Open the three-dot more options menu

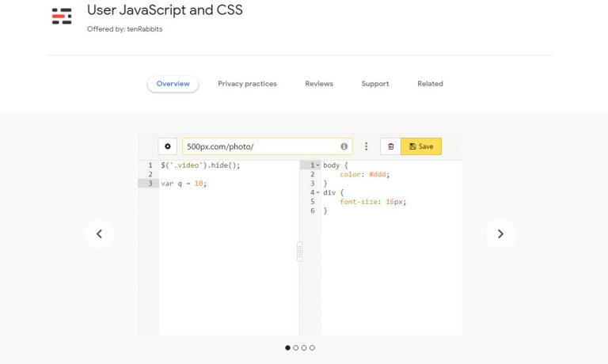point(366,146)
